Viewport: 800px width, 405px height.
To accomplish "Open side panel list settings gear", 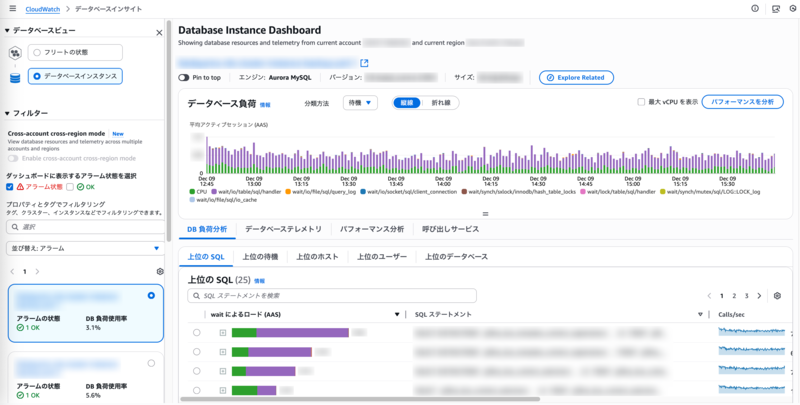I will 160,271.
